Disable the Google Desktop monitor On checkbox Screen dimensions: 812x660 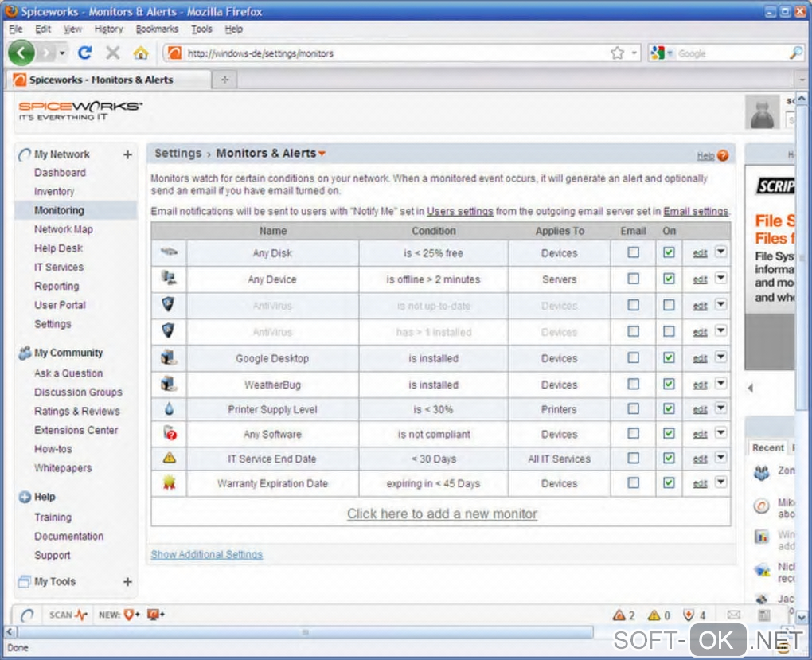click(x=669, y=357)
